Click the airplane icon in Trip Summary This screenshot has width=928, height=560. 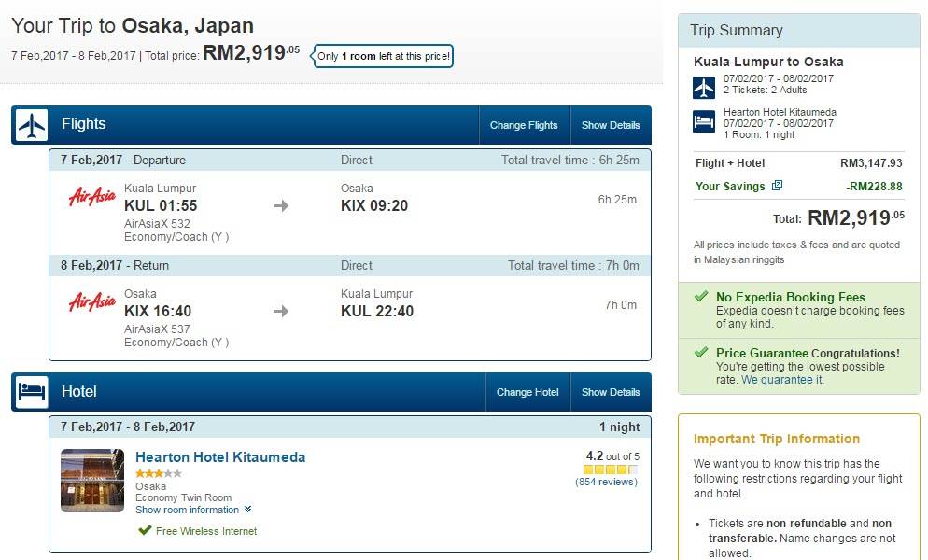[x=704, y=89]
